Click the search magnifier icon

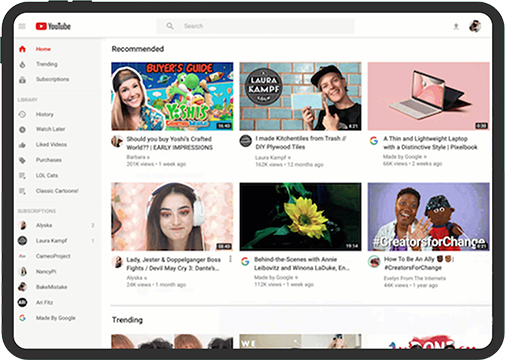(x=170, y=26)
